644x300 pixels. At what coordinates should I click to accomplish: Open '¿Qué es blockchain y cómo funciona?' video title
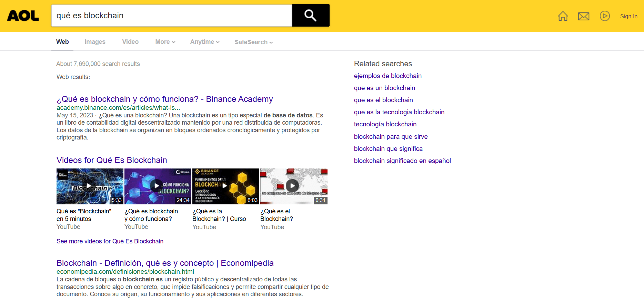coord(151,215)
